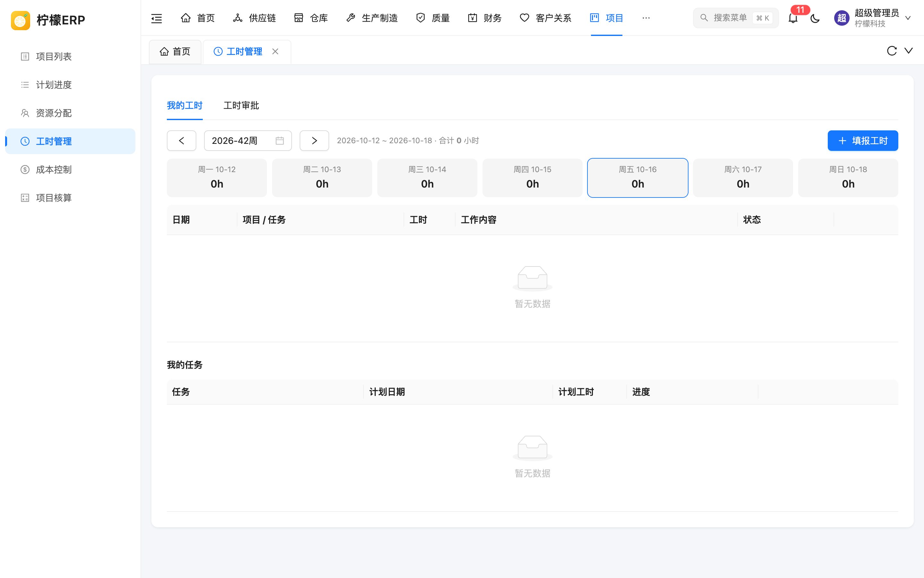Click the 超 user avatar
Image resolution: width=924 pixels, height=578 pixels.
click(x=842, y=18)
